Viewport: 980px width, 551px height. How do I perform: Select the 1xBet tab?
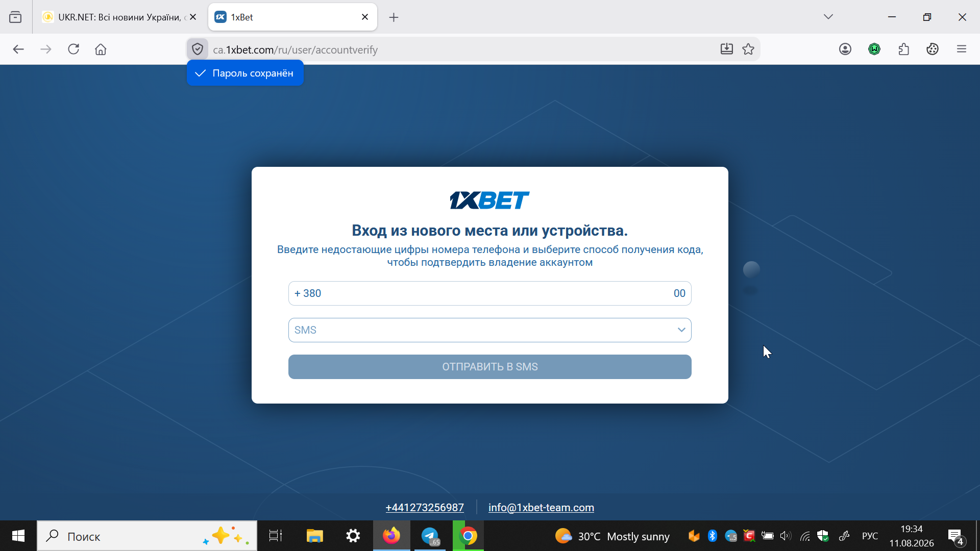pyautogui.click(x=292, y=17)
